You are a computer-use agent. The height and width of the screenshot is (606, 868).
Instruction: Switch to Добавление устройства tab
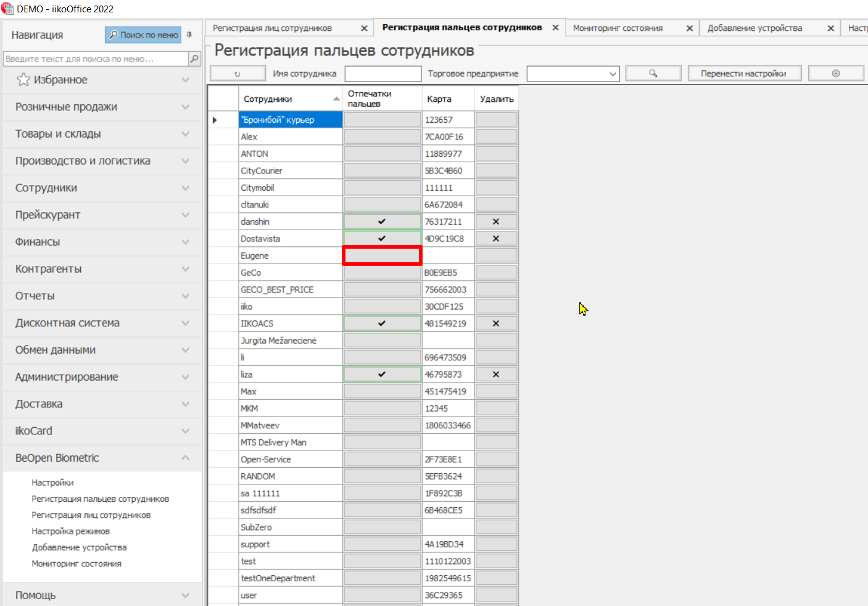[x=755, y=28]
